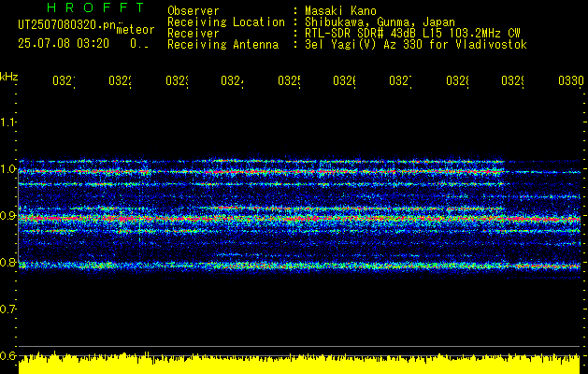588x374 pixels.
Task: Click the 0327 time marker
Action: click(x=400, y=81)
